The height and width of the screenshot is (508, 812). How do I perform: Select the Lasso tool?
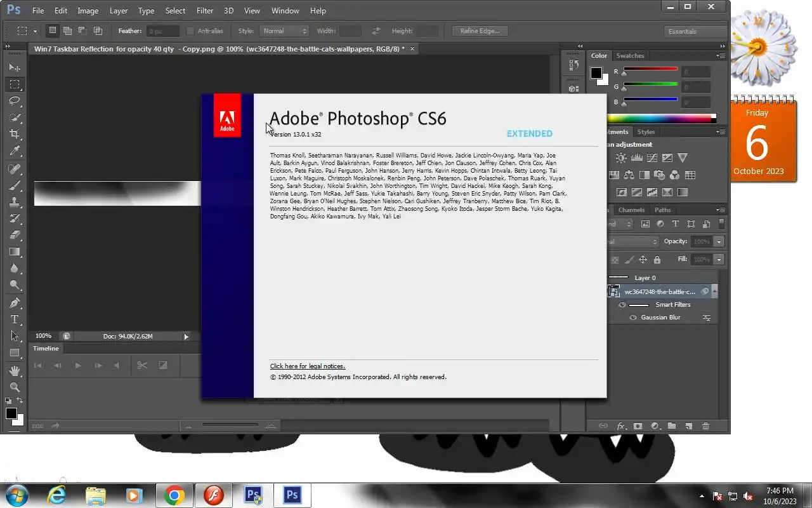(x=15, y=101)
